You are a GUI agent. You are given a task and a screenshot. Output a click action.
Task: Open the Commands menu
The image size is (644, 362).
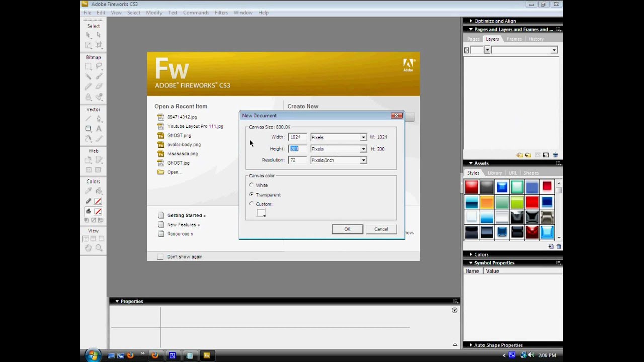196,13
